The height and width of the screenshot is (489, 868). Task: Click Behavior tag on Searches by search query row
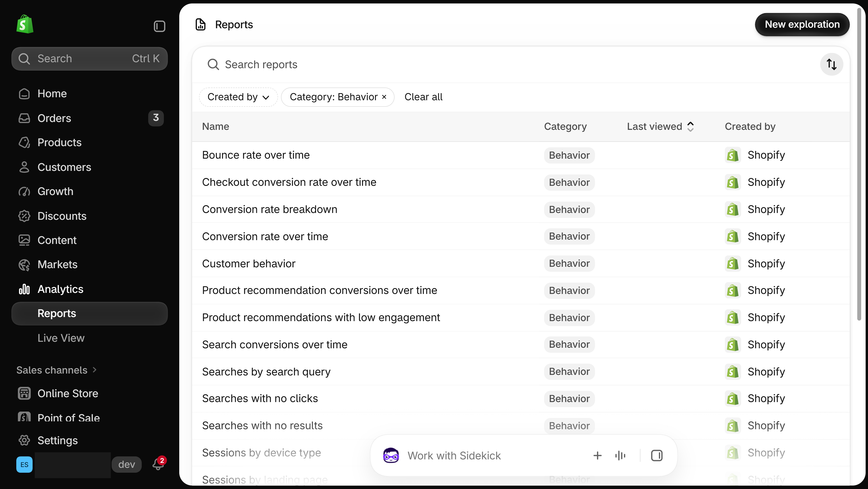[569, 371]
